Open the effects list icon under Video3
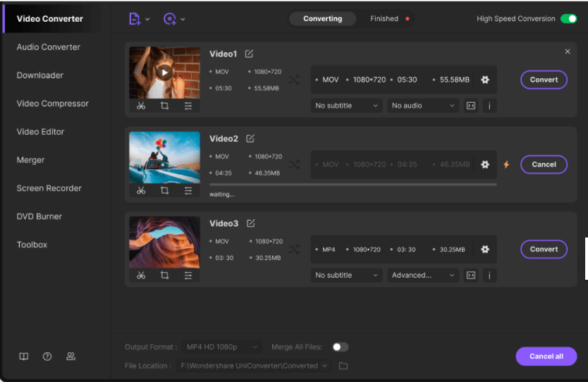The height and width of the screenshot is (382, 588). [x=188, y=275]
